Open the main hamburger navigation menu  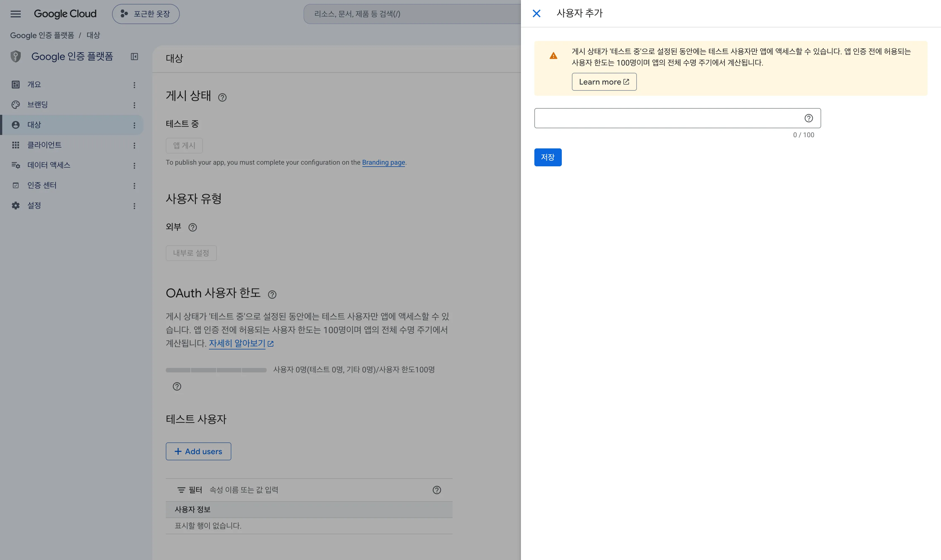[x=15, y=14]
